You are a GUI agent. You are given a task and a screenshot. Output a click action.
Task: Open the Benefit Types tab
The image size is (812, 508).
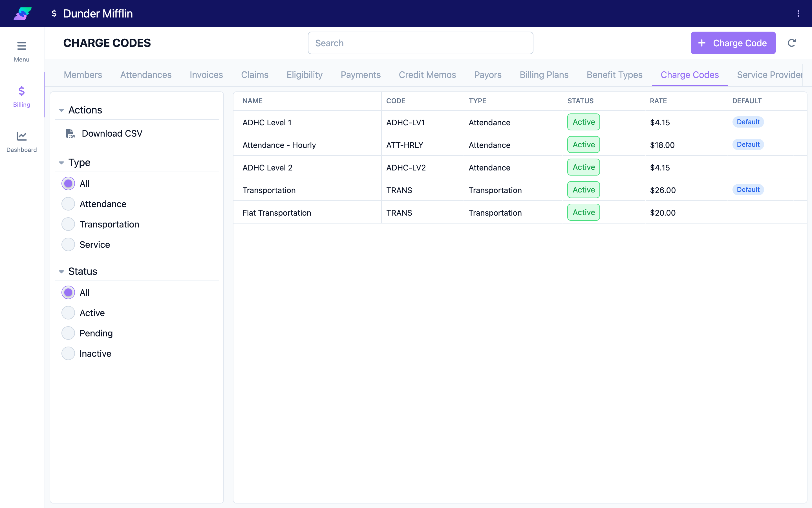pyautogui.click(x=614, y=75)
